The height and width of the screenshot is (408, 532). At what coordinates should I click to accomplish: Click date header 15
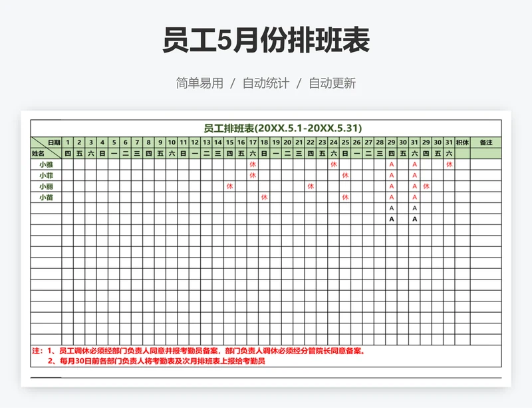pyautogui.click(x=229, y=142)
